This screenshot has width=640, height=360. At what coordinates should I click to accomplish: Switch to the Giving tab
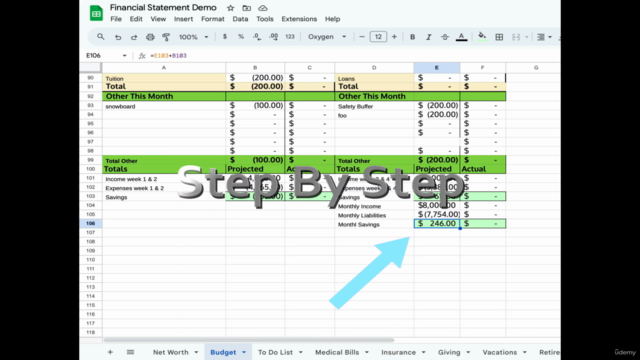click(x=449, y=352)
